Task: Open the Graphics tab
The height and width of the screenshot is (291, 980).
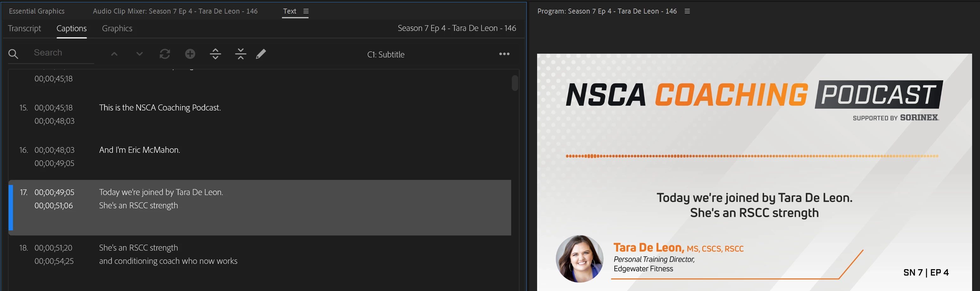Action: (117, 28)
